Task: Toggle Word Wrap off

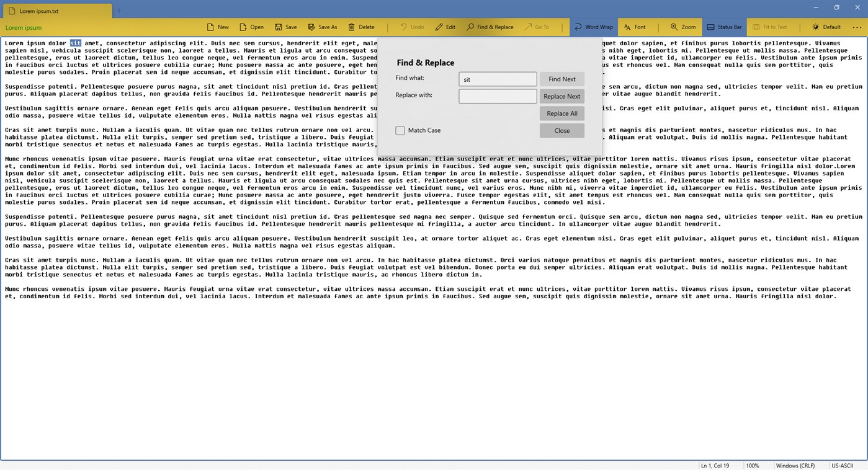Action: pyautogui.click(x=593, y=27)
